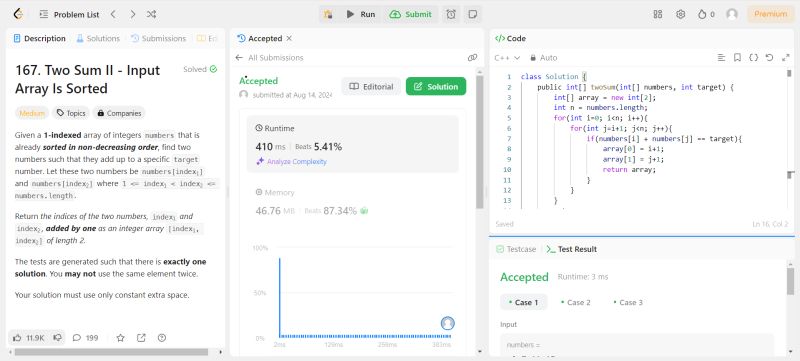Click the description panel horizontal scrollbar
The width and height of the screenshot is (800, 361).
click(x=111, y=352)
